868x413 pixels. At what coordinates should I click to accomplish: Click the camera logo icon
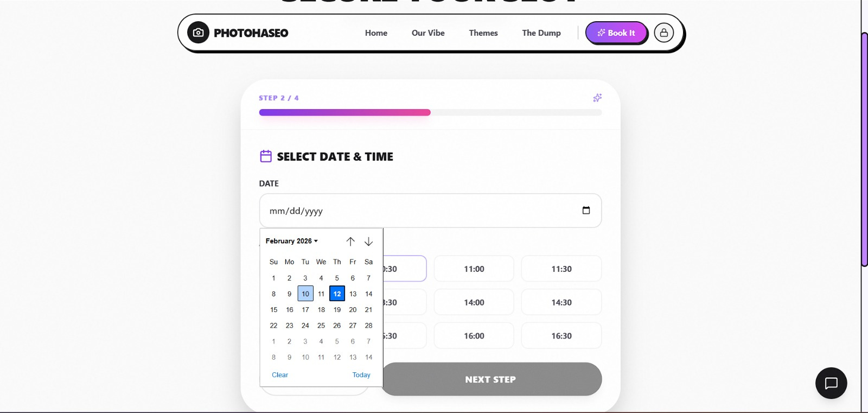[x=198, y=33]
